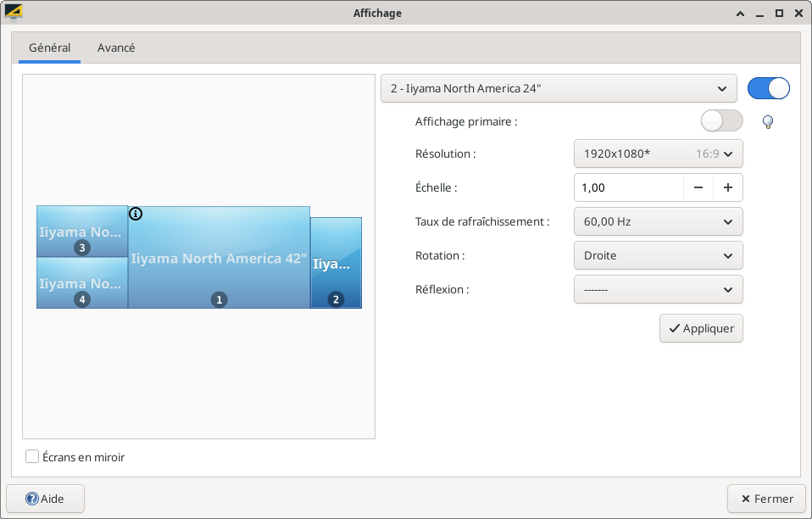Select monitor 4 in the layout preview

pyautogui.click(x=82, y=282)
